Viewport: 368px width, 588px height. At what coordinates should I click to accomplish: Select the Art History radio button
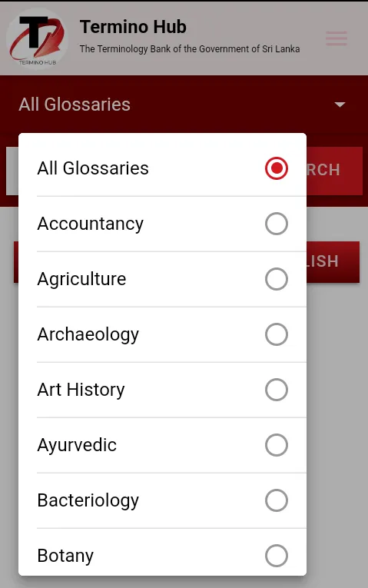277,390
